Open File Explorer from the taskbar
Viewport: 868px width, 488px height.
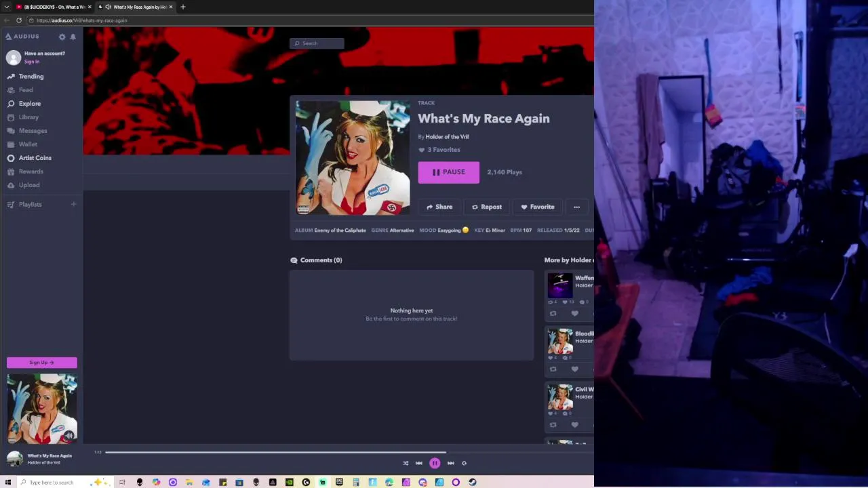click(x=189, y=483)
